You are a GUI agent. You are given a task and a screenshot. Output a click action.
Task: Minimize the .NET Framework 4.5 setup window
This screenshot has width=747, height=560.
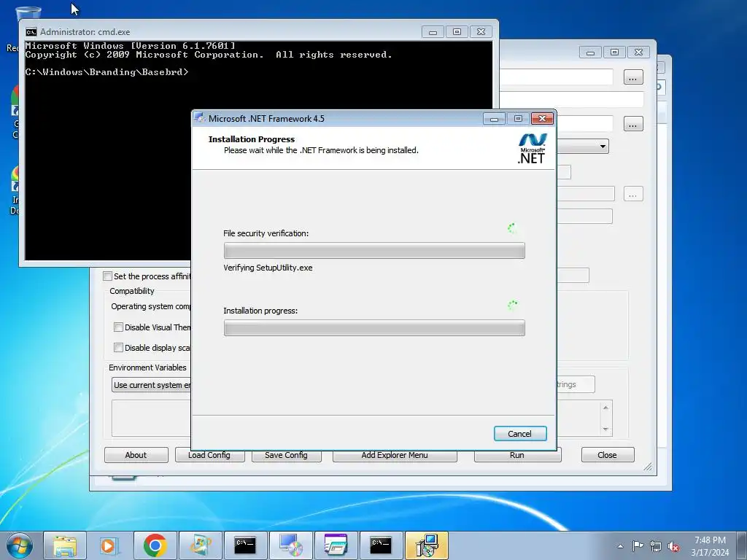(x=494, y=119)
